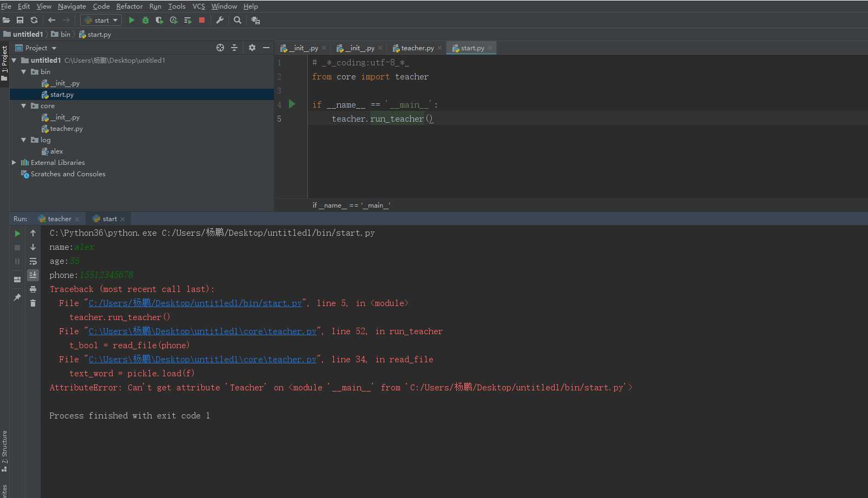Rerun 'start' from Run panel
The height and width of the screenshot is (498, 868).
[17, 234]
